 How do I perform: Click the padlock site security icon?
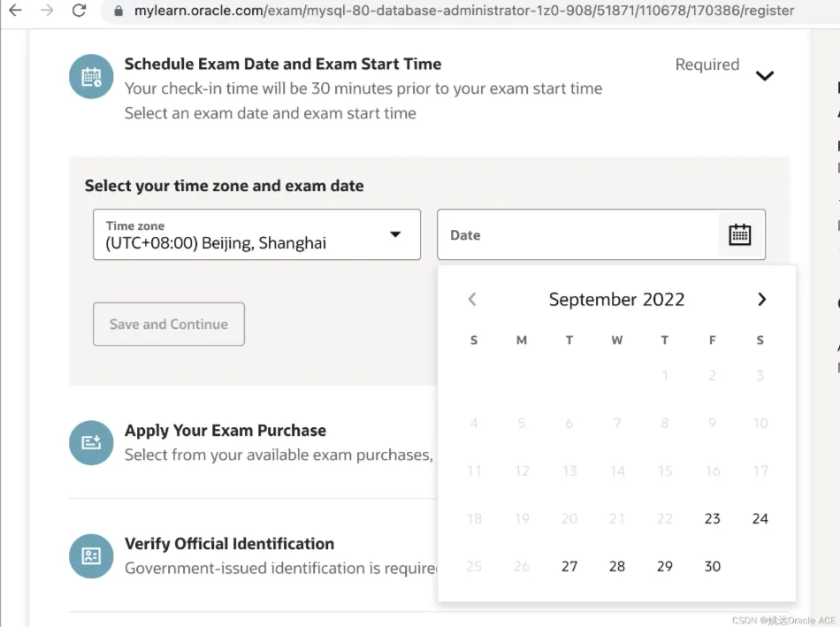click(x=118, y=11)
